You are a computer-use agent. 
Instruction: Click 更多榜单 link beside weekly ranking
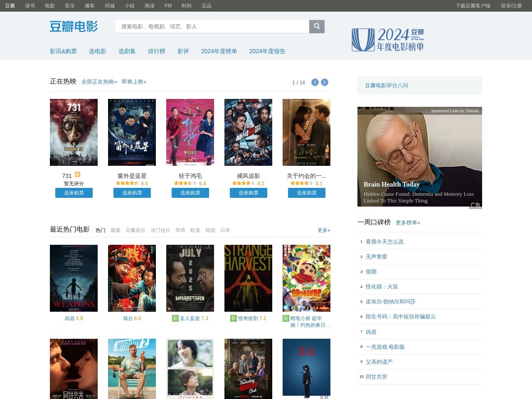click(x=408, y=223)
